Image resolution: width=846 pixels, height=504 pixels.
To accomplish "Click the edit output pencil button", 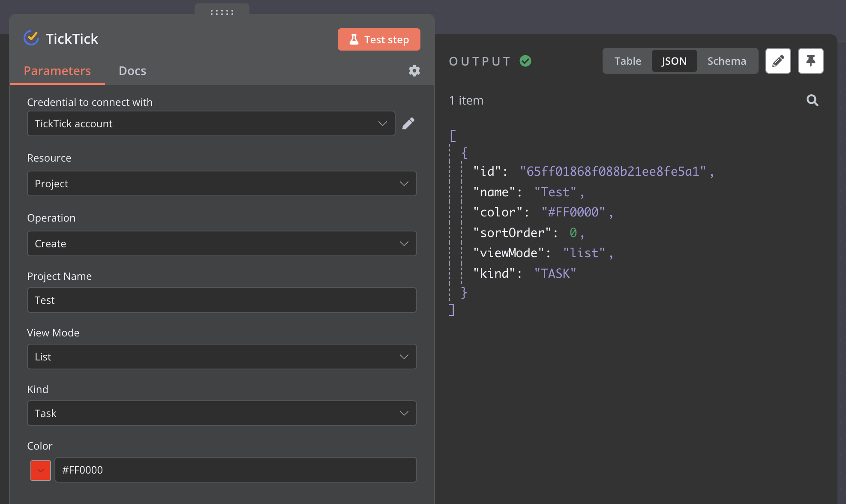I will (x=778, y=61).
